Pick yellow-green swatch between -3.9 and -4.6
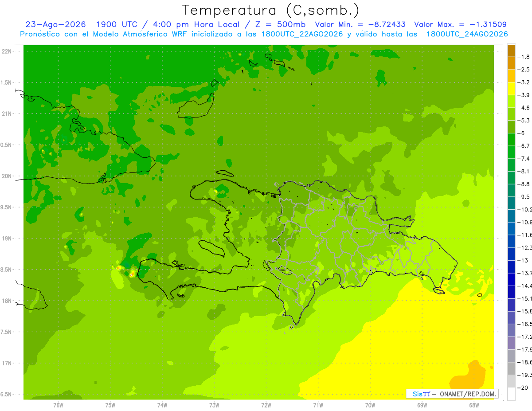532x411 pixels. point(511,101)
